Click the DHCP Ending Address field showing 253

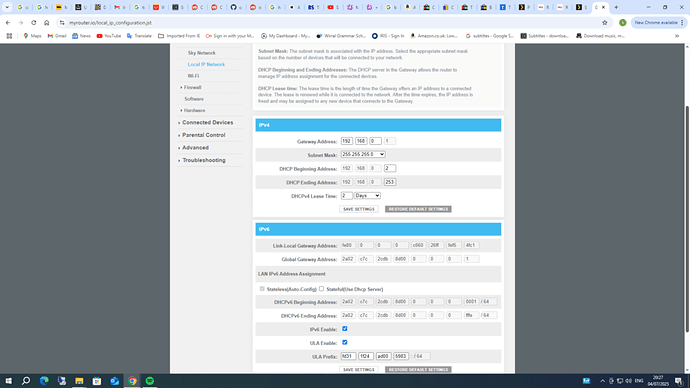pos(390,182)
